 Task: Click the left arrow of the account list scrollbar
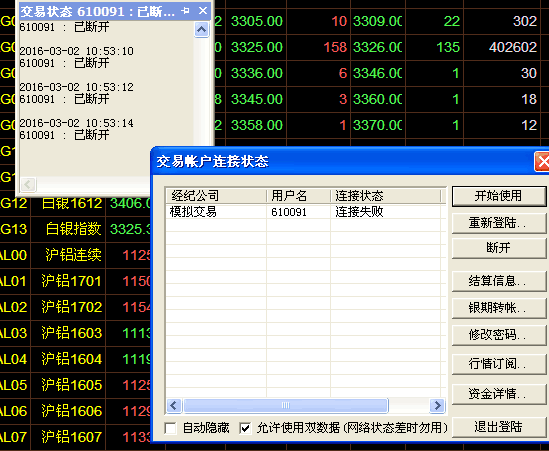click(x=174, y=405)
